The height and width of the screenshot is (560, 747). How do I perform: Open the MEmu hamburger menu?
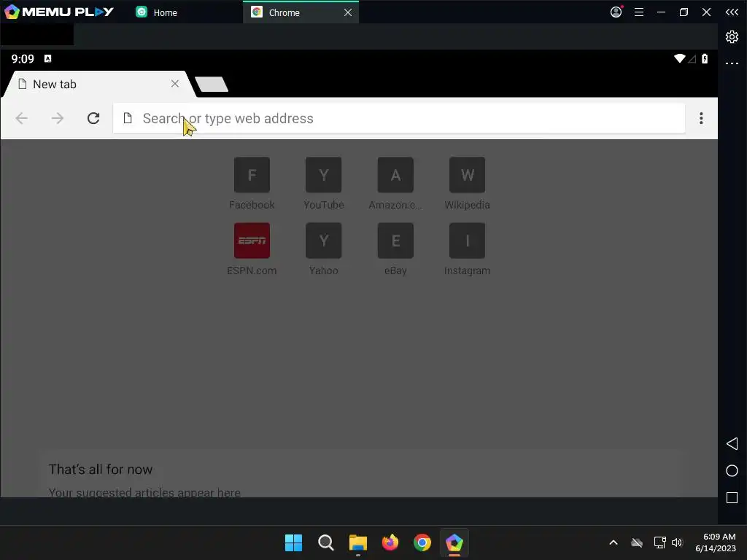tap(639, 12)
